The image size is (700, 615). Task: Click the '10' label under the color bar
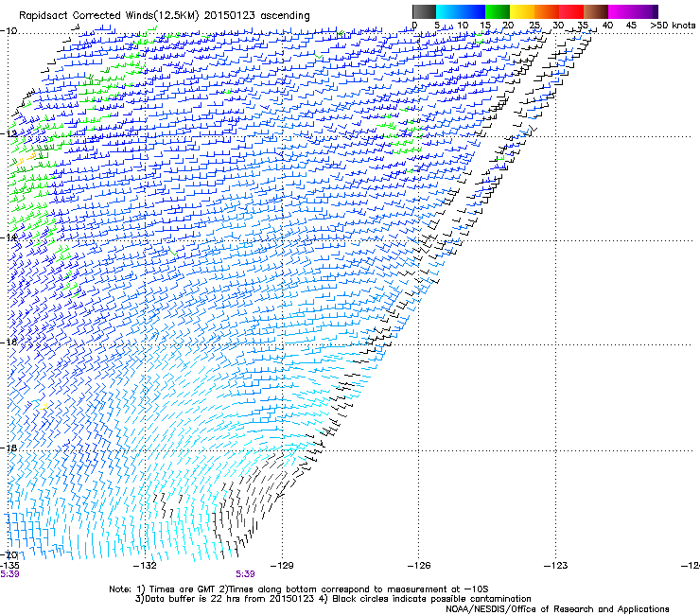pyautogui.click(x=463, y=26)
